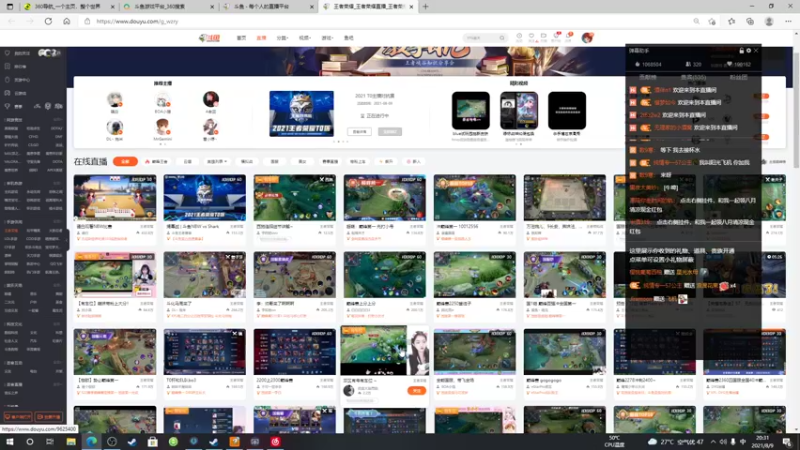Open Windows taskbar search circle

(x=30, y=442)
